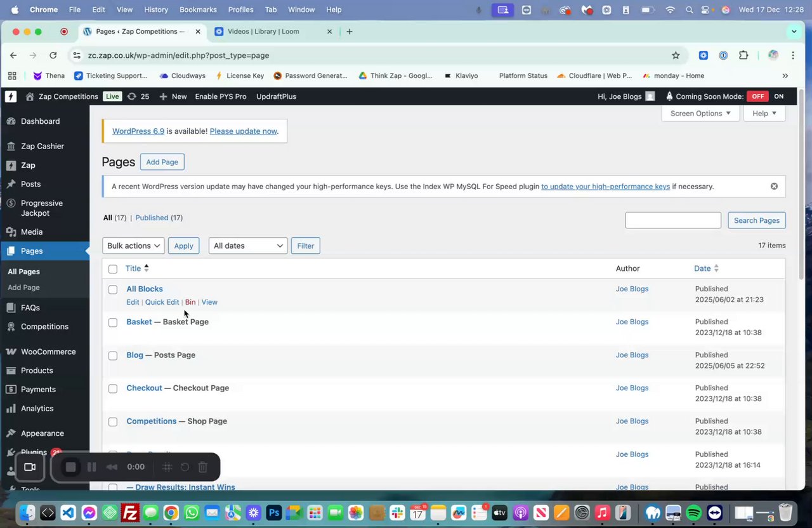
Task: Check the select-all checkbox beside Title
Action: point(113,269)
